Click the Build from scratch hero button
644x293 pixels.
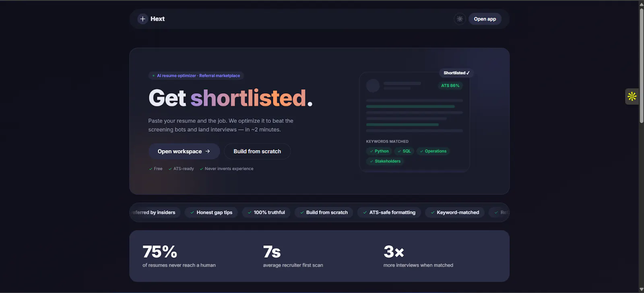(257, 151)
